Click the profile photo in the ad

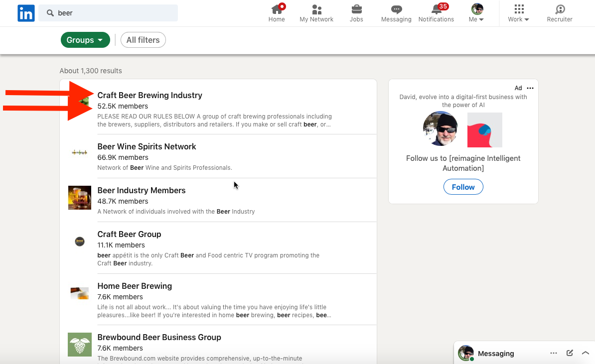click(440, 129)
